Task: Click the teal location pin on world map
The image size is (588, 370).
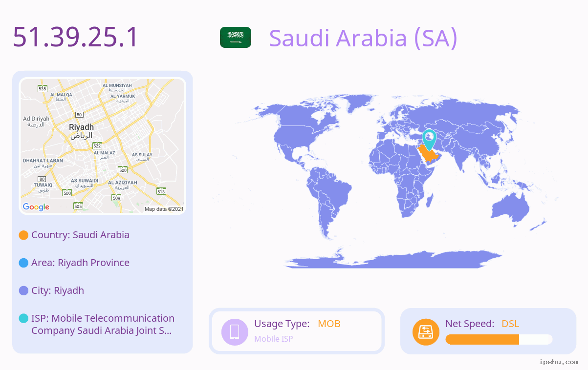Action: click(x=429, y=140)
